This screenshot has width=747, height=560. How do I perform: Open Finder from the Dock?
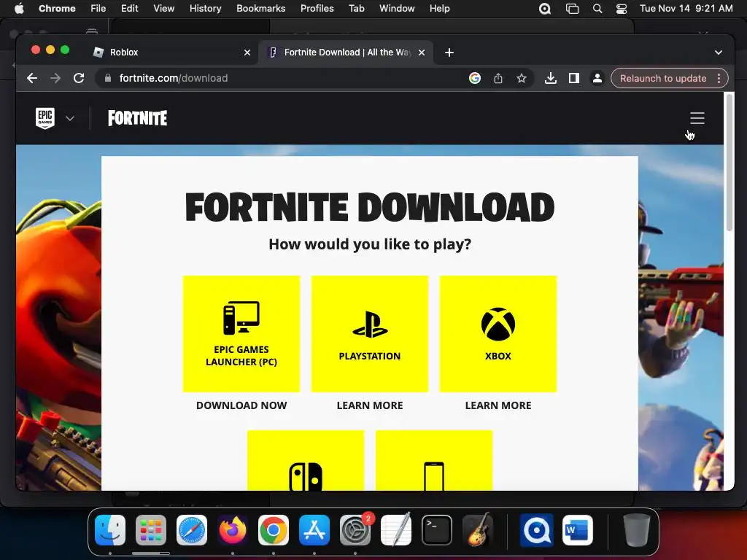pos(110,530)
